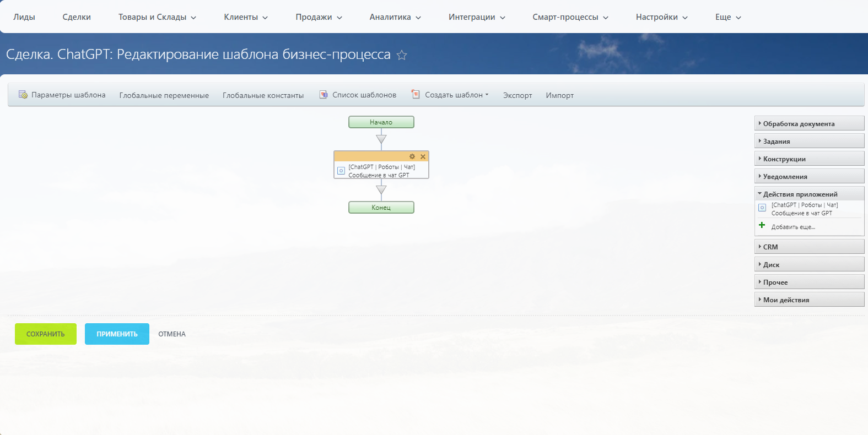This screenshot has height=435, width=868.
Task: Expand the CRM actions section
Action: 770,247
